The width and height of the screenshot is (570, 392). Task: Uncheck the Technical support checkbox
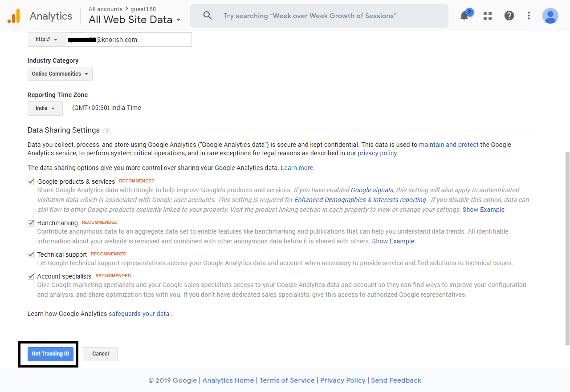31,255
